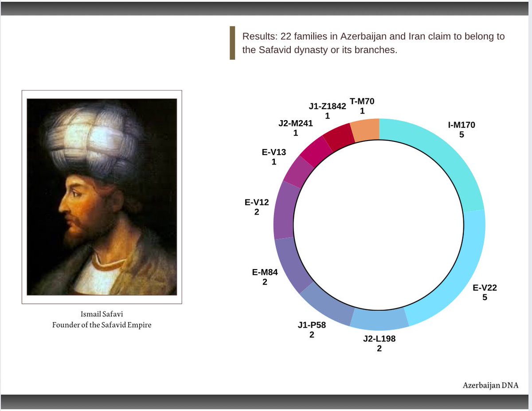Image resolution: width=532 pixels, height=411 pixels.
Task: Click 'Founder of the Safavid Empire' caption
Action: [102, 325]
